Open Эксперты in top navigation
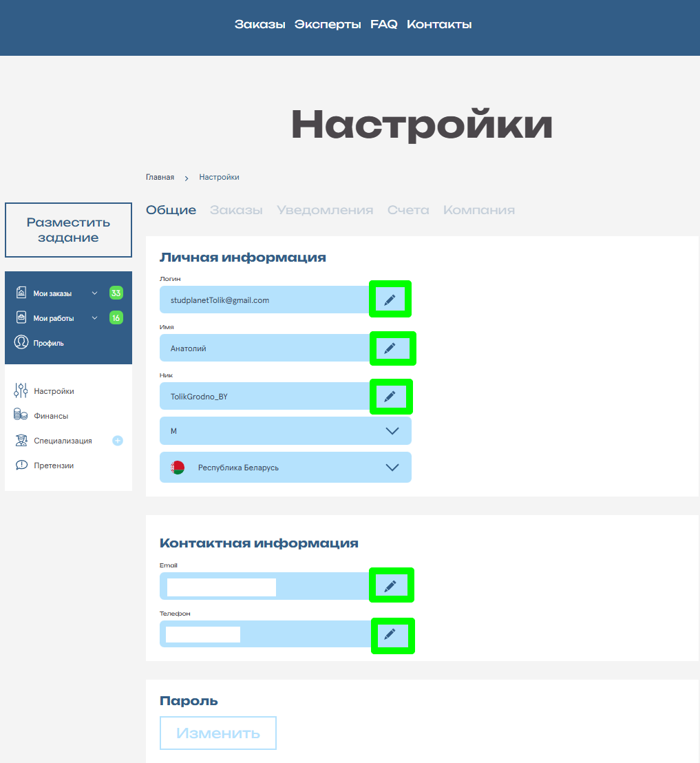700x763 pixels. tap(328, 24)
